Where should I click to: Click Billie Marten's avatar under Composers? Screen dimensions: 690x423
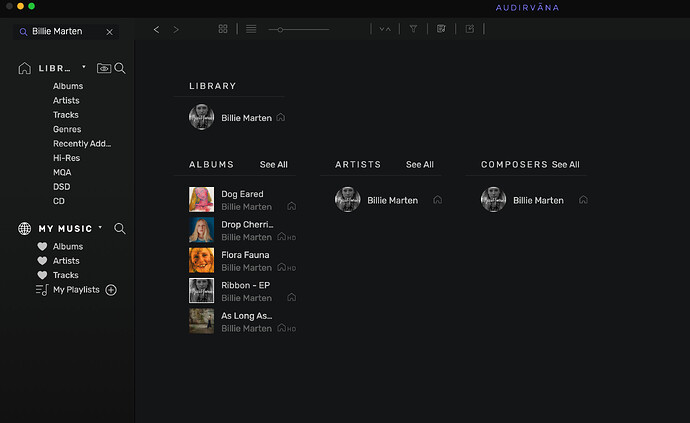point(493,199)
